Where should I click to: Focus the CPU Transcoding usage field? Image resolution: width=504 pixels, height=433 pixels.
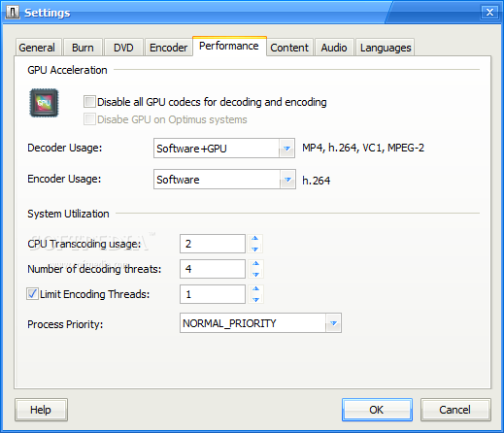213,244
